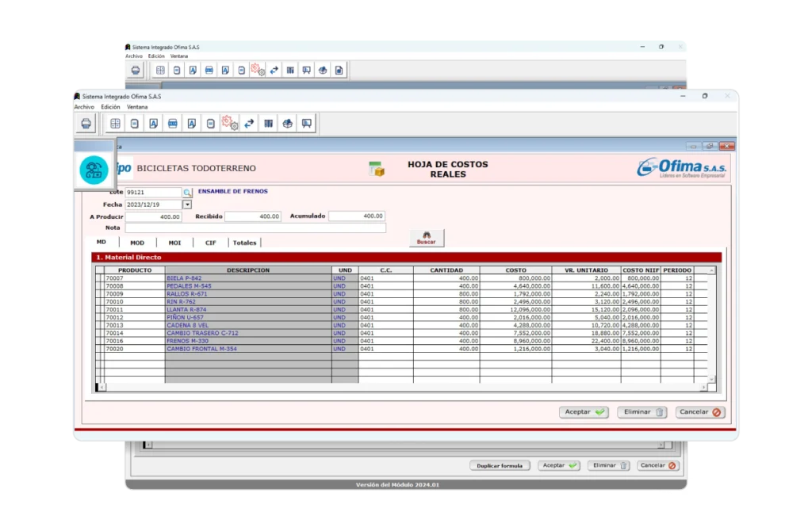Image resolution: width=812 pixels, height=520 pixels.
Task: Click Eliminar in the front cost sheet window
Action: pyautogui.click(x=642, y=412)
